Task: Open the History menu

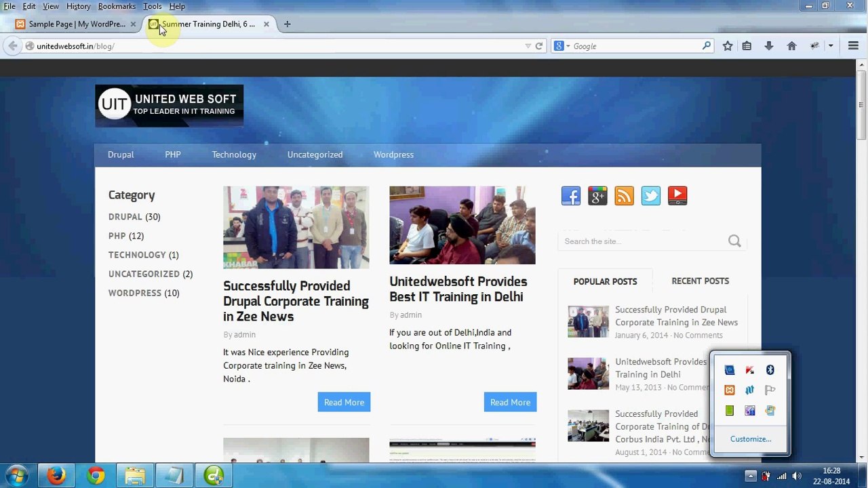Action: tap(79, 6)
